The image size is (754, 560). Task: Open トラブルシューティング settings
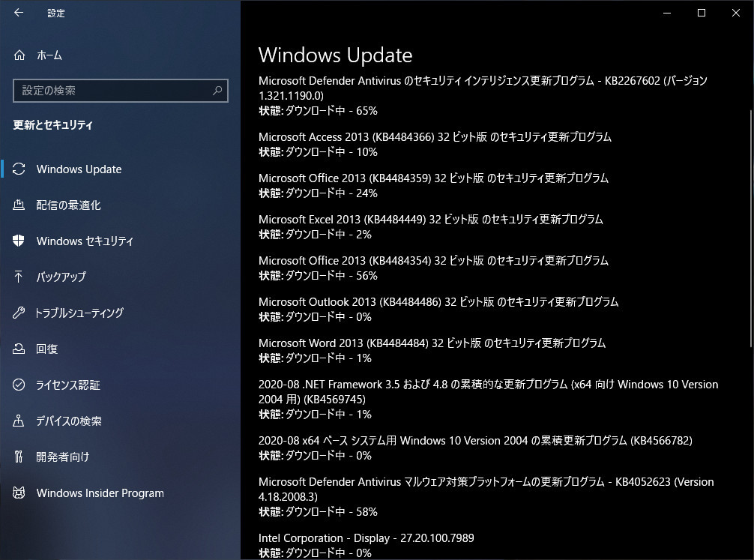(120, 313)
